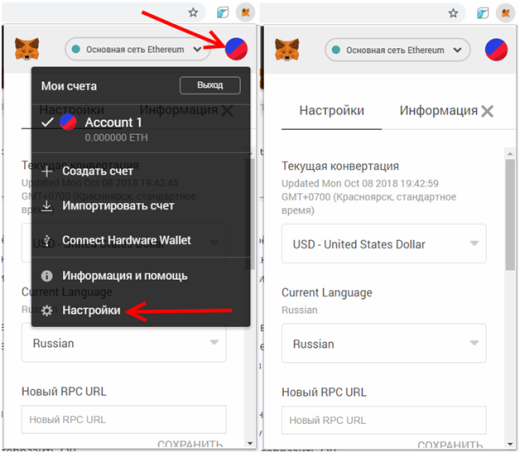
Task: Click the bookmark star in the right browser bar
Action: [453, 13]
